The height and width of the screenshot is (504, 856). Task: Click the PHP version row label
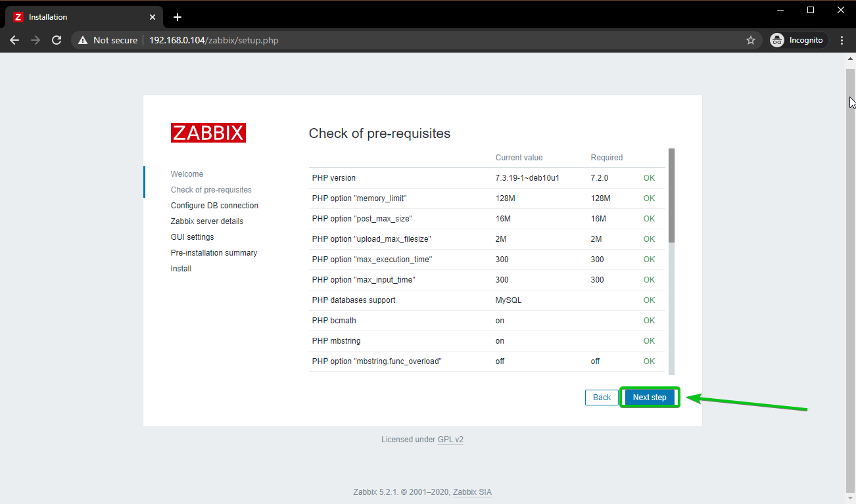pyautogui.click(x=334, y=178)
